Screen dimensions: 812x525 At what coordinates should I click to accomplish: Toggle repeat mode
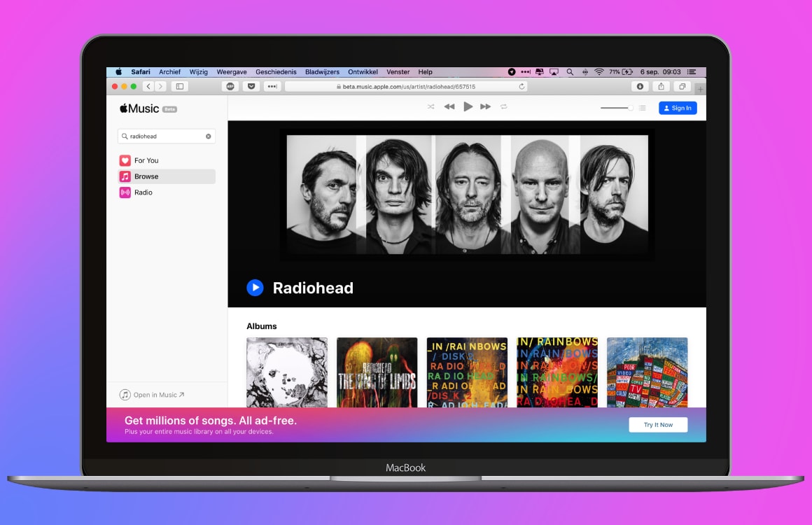click(x=503, y=106)
